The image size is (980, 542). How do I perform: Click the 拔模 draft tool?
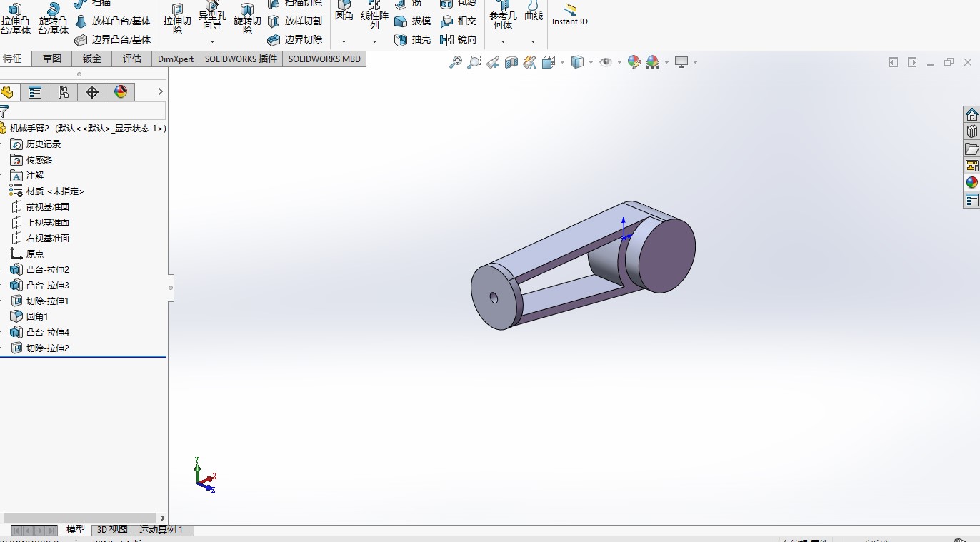coord(413,21)
